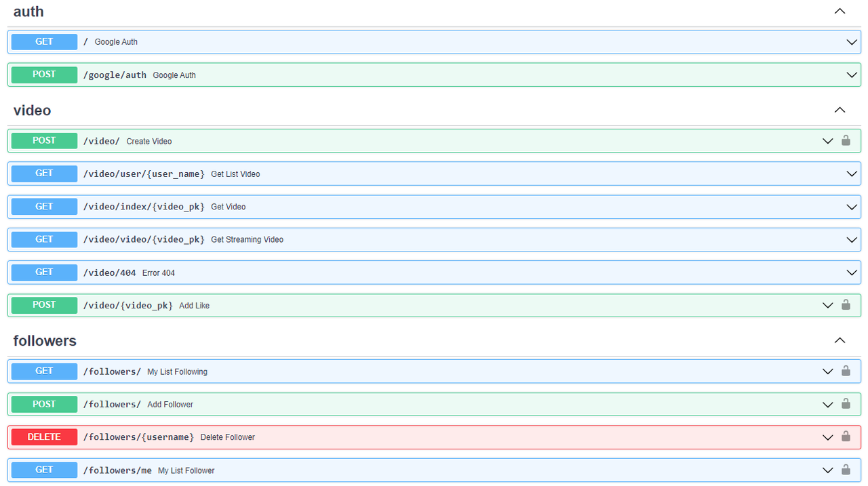Collapse the auth section chevron
This screenshot has width=868, height=486.
click(840, 11)
